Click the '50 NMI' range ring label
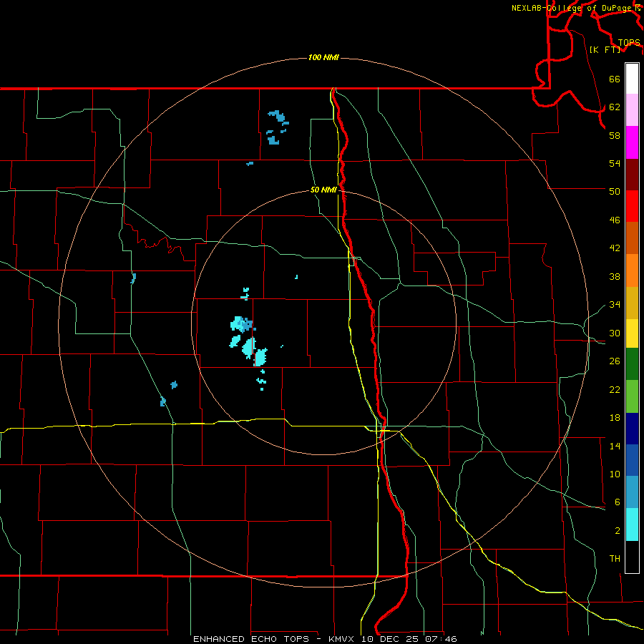The height and width of the screenshot is (644, 644). (323, 190)
